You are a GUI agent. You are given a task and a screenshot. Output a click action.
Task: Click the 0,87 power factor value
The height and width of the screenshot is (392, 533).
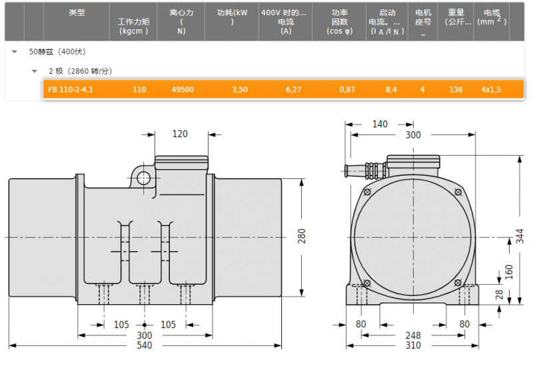[347, 90]
